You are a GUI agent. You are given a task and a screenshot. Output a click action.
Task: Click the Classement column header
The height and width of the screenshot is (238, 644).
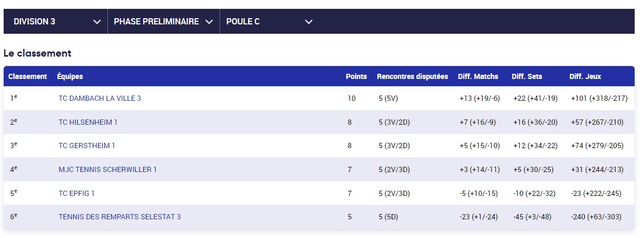[x=28, y=76]
